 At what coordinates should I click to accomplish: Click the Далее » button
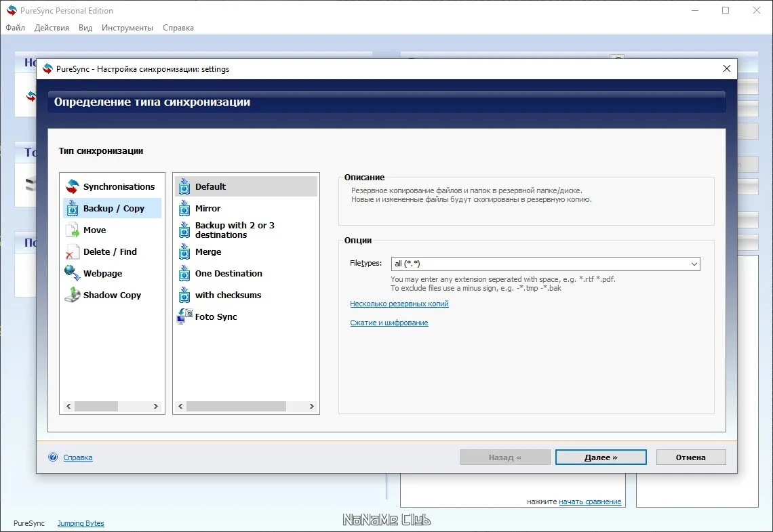pyautogui.click(x=601, y=457)
